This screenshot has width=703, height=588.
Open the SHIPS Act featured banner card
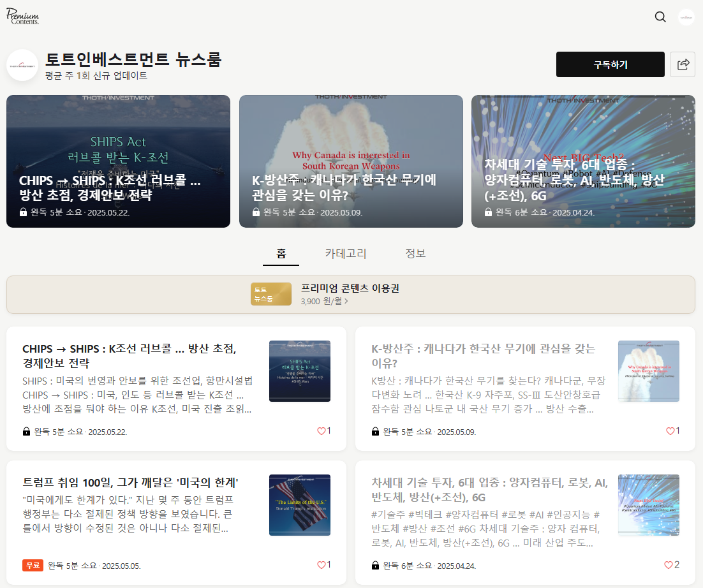[118, 161]
